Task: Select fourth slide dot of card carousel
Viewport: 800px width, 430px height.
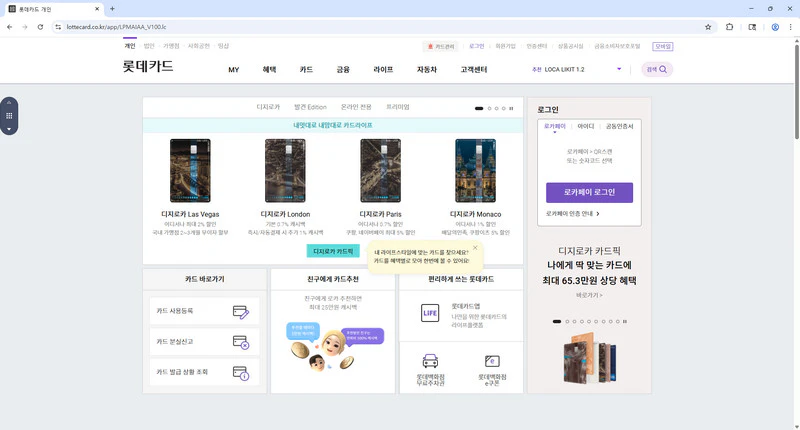Action: click(x=504, y=108)
